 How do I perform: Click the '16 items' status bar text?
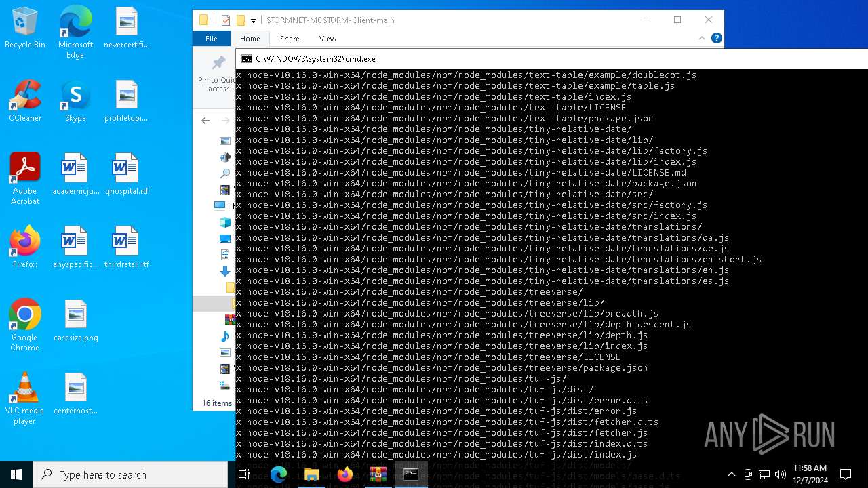(217, 403)
